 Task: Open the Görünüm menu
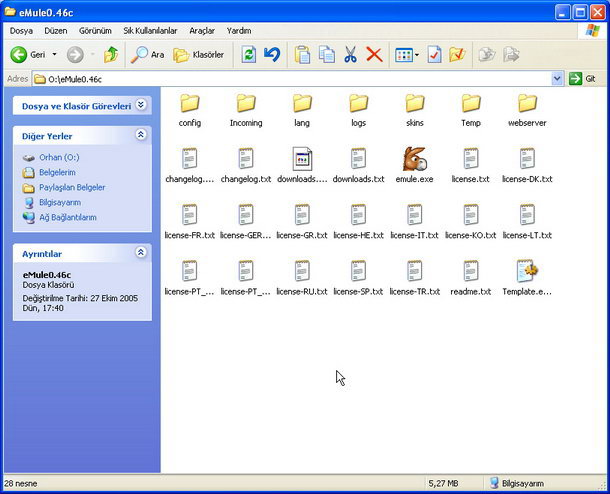(x=95, y=31)
